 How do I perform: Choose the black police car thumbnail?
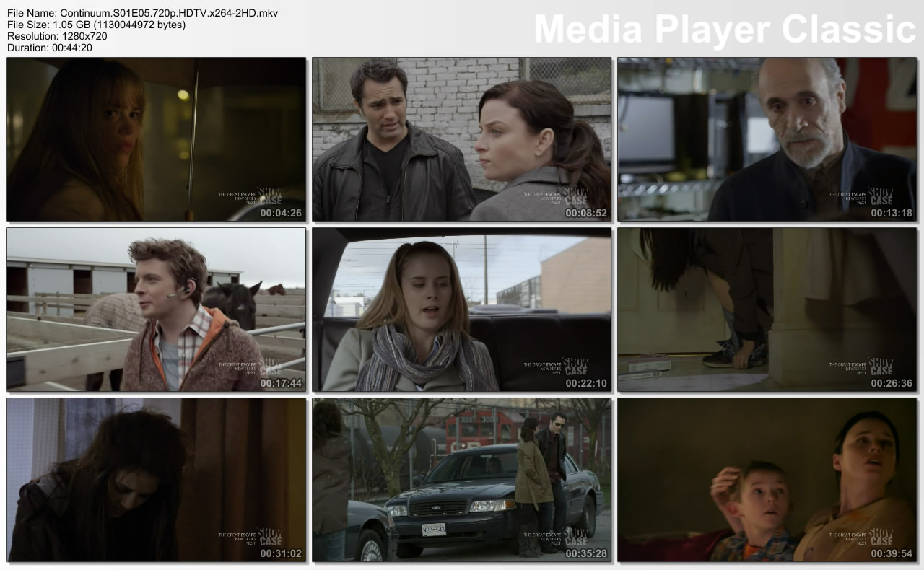[461, 480]
